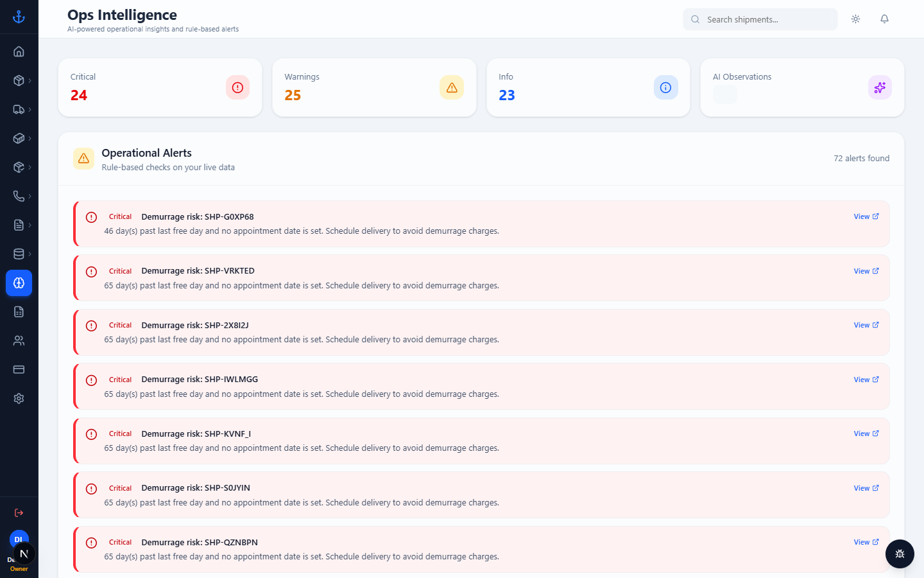View the SHP-IWLMGG demurrage alert
Viewport: 924px width, 578px height.
(x=866, y=380)
